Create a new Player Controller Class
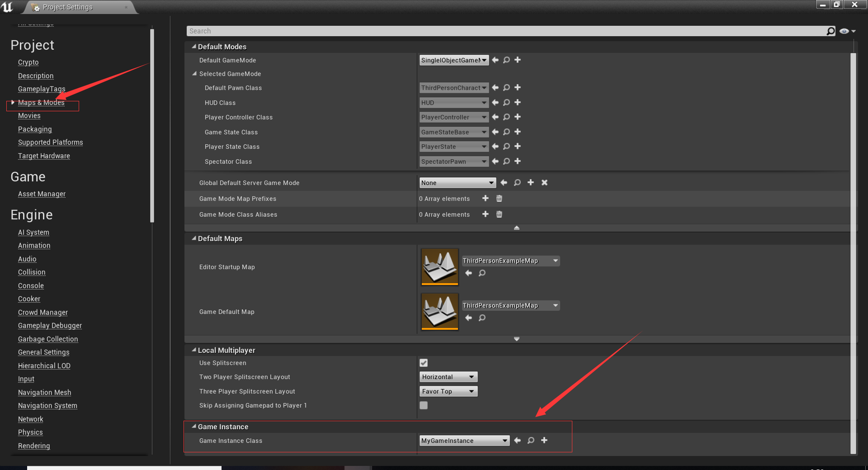Image resolution: width=868 pixels, height=470 pixels. (518, 117)
